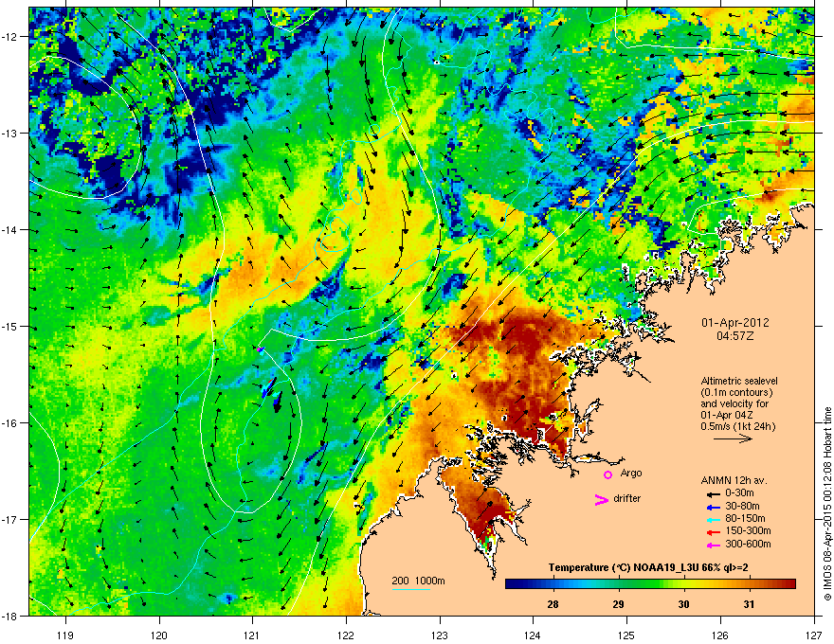Click the 'Altimetric sealevel' caption text
This screenshot has height=644, width=834.
pos(739,381)
